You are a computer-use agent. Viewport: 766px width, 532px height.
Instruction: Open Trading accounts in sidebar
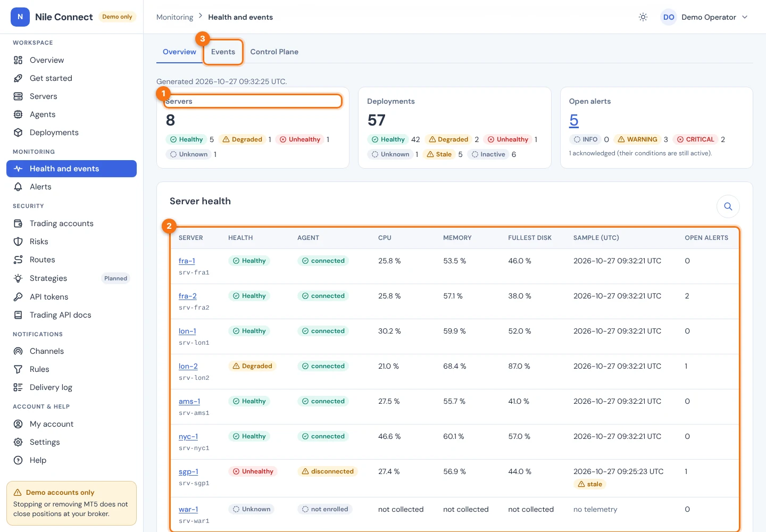71,223
